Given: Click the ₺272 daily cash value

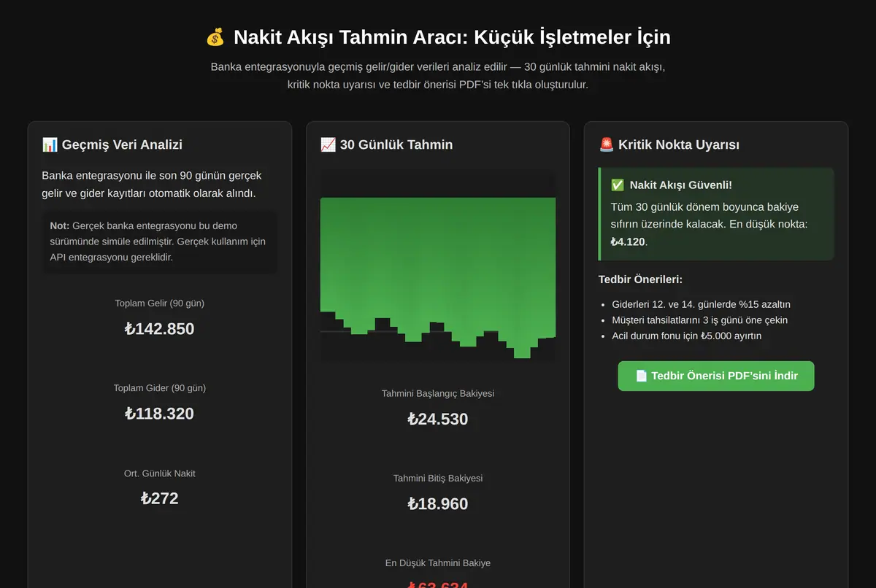Looking at the screenshot, I should click(160, 498).
